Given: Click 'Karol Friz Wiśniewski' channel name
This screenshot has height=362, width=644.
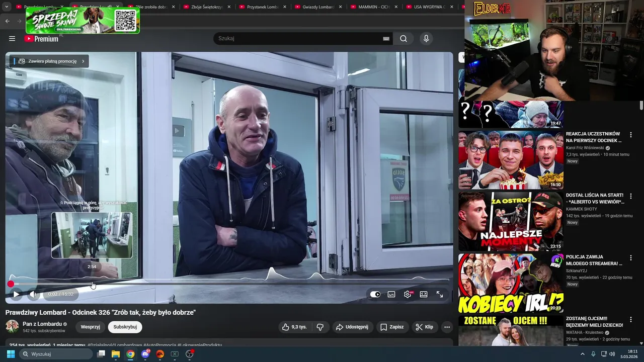Looking at the screenshot, I should pyautogui.click(x=585, y=148).
